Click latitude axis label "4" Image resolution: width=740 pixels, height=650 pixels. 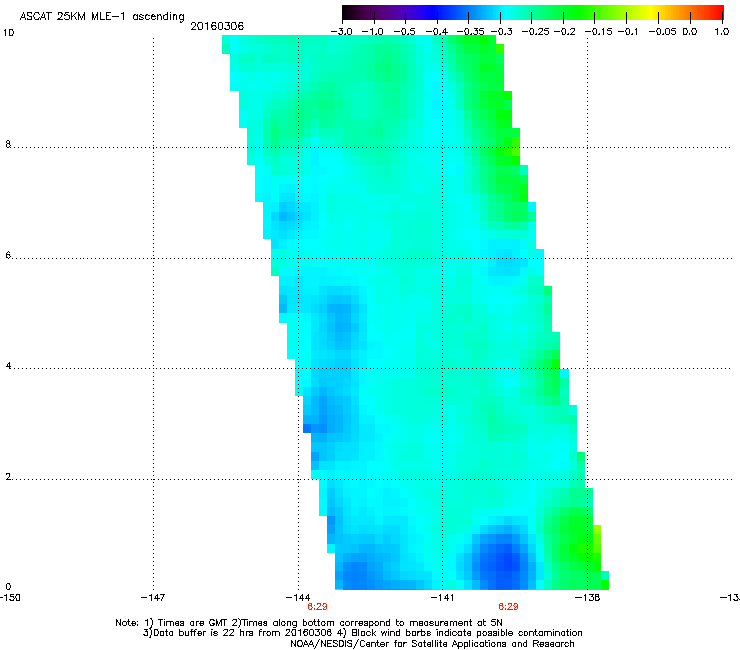8,365
